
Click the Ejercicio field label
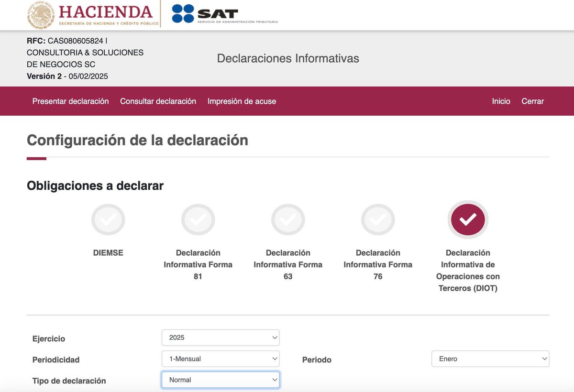point(49,339)
